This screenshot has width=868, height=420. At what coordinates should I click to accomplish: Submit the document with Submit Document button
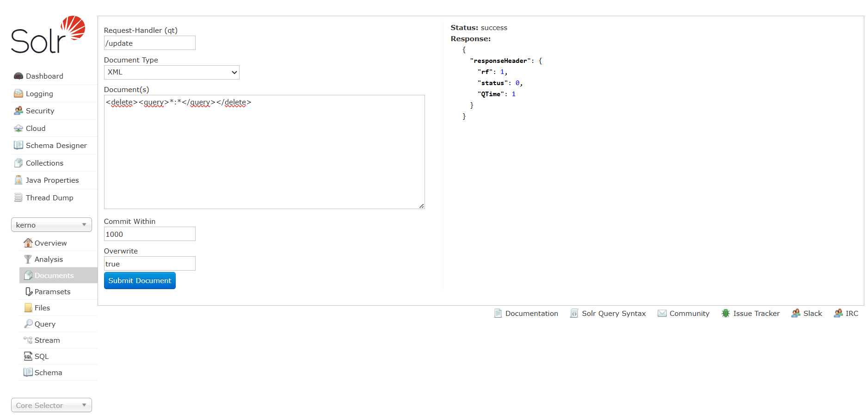pyautogui.click(x=140, y=281)
